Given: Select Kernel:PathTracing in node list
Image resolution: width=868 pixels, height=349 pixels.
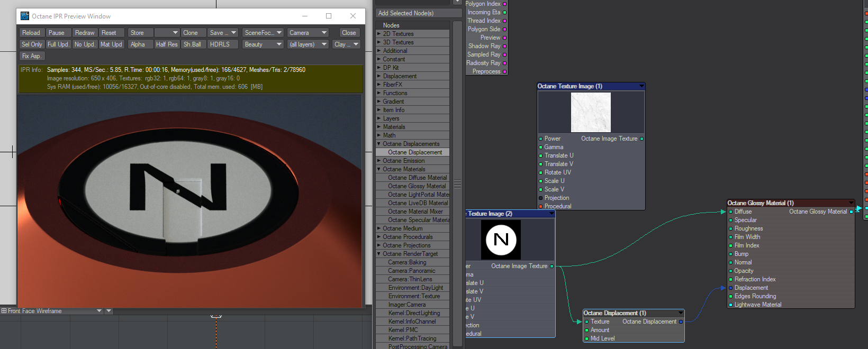Looking at the screenshot, I should pyautogui.click(x=412, y=338).
